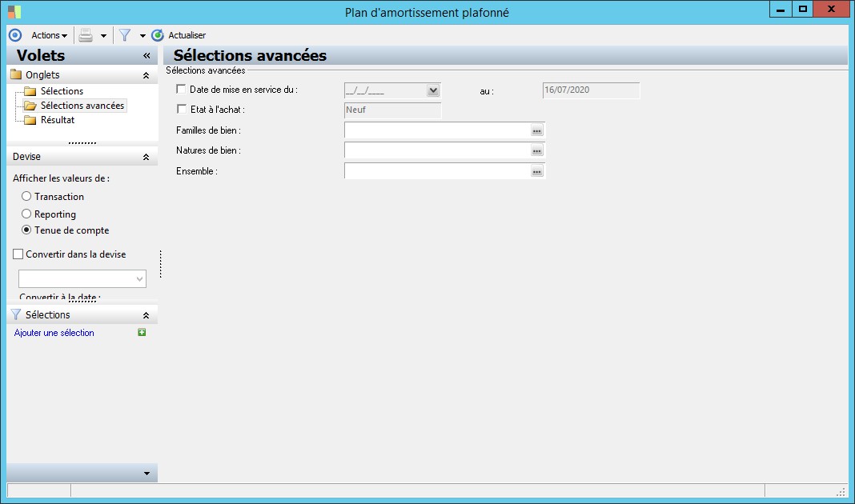Click the printer icon

86,35
